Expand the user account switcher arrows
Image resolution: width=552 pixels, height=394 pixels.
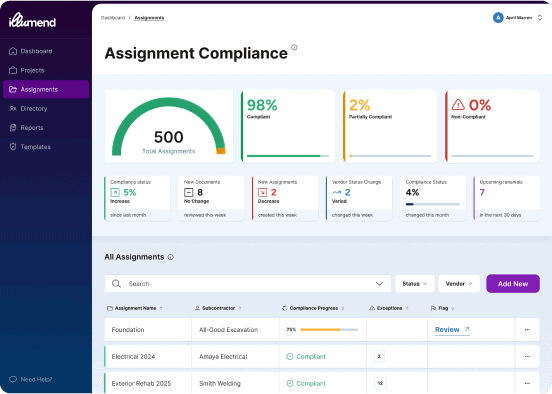click(539, 18)
